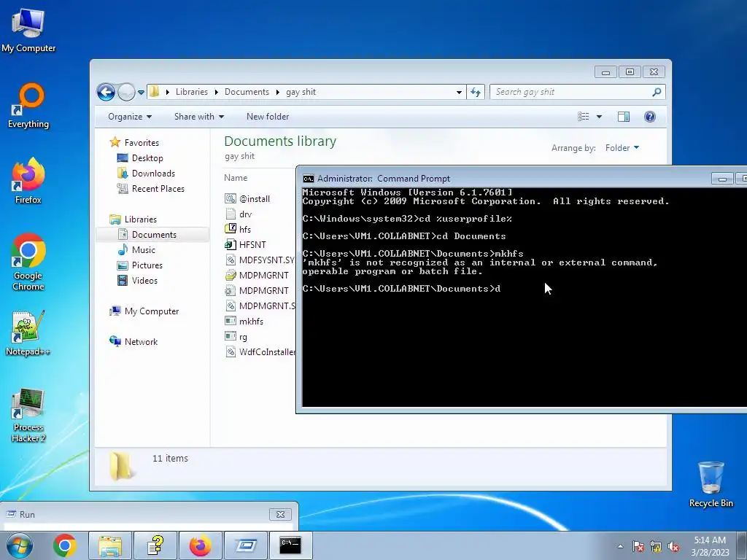Open Chrome from the taskbar
Screen dimensions: 747x560
tap(65, 545)
